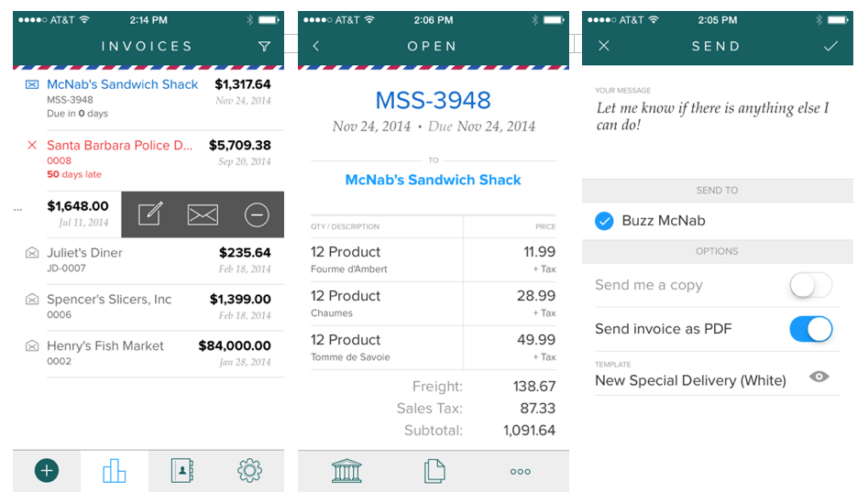Image resolution: width=868 pixels, height=504 pixels.
Task: Open McNab's Sandwich Shack client link
Action: tap(433, 180)
